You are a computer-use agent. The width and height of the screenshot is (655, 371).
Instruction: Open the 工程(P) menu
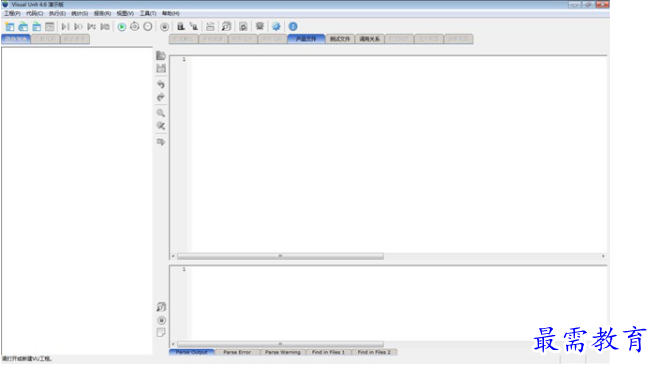coord(12,13)
